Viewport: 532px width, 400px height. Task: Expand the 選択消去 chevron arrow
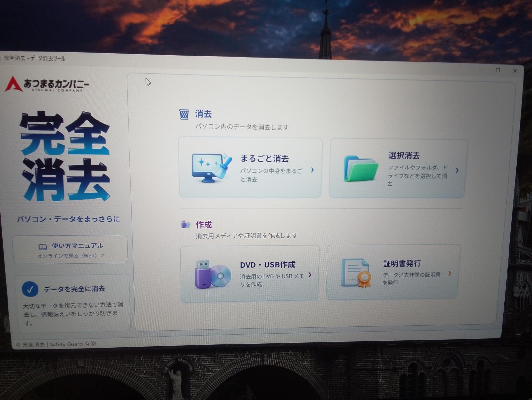457,170
